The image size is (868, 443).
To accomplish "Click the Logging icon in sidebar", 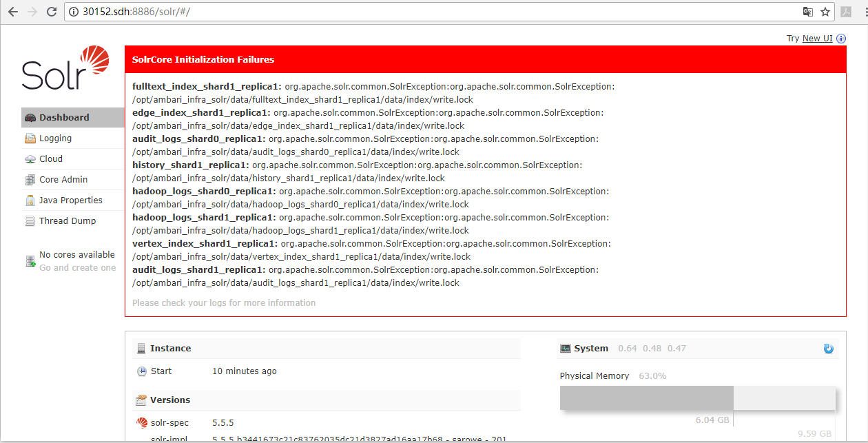I will pos(30,138).
